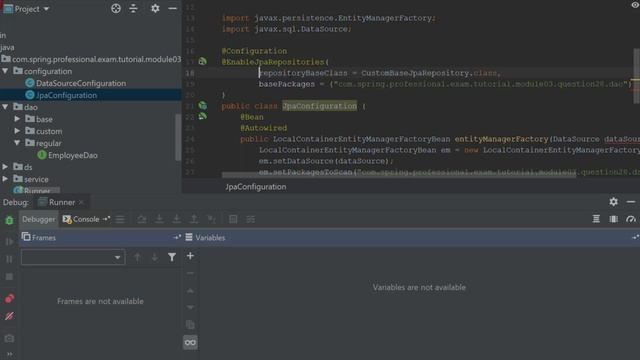Click gutter icon beside class JpaConfiguration
The image size is (640, 360).
202,106
